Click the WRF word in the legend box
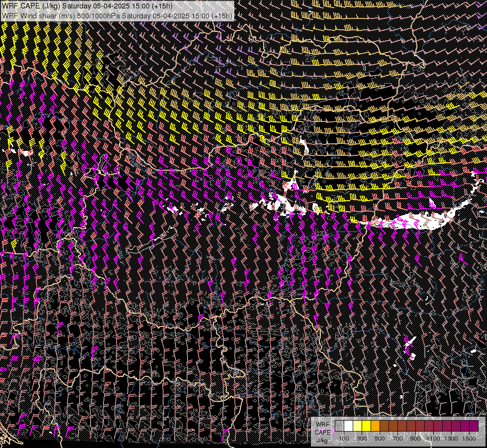487x448 pixels. tap(323, 425)
